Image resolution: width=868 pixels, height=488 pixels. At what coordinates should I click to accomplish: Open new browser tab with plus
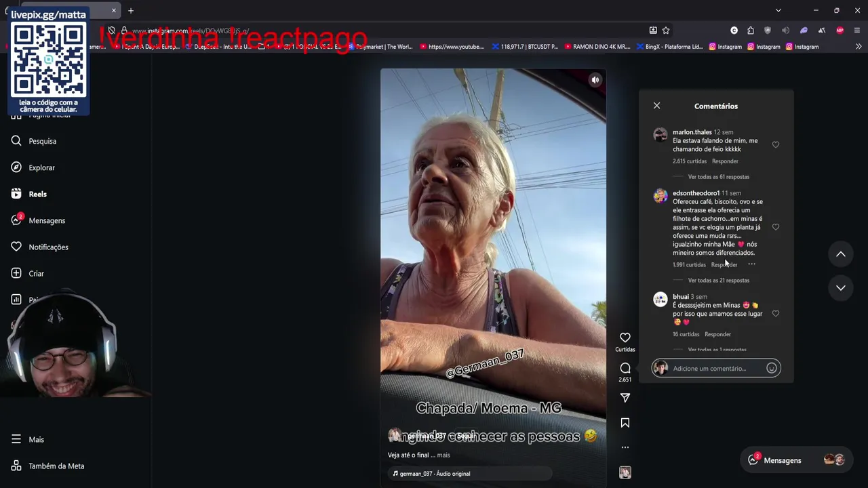(x=131, y=10)
